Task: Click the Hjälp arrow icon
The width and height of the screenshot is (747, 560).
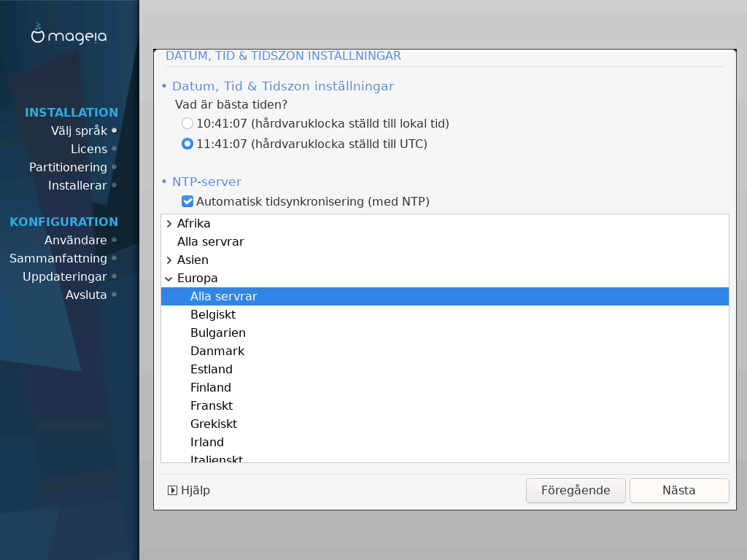Action: tap(172, 491)
